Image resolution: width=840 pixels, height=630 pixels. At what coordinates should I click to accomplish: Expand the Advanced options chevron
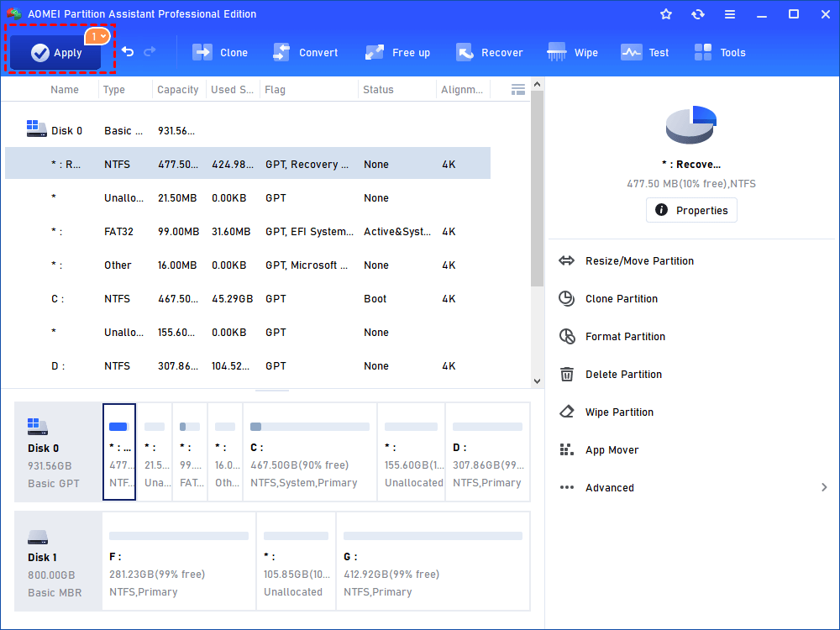coord(824,487)
